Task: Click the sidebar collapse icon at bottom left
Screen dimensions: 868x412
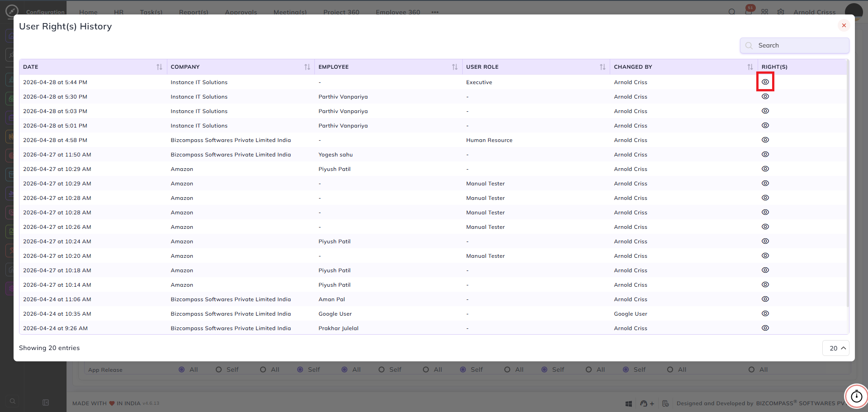Action: click(46, 403)
